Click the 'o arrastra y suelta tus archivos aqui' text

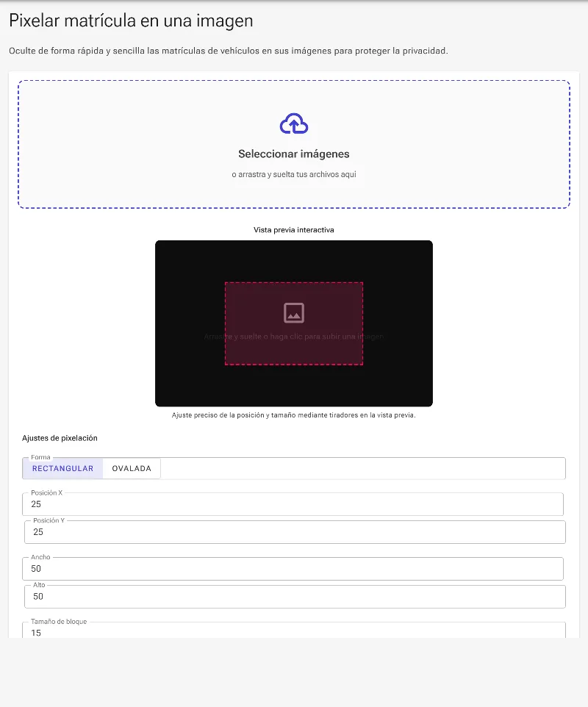point(294,174)
